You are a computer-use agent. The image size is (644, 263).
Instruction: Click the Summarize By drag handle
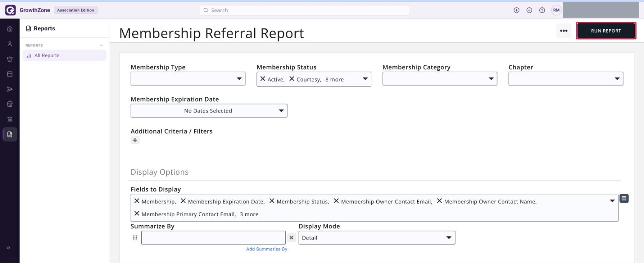point(135,238)
